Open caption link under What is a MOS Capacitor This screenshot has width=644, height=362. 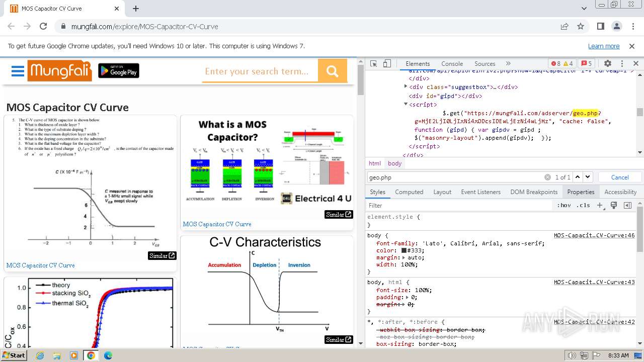tap(217, 224)
